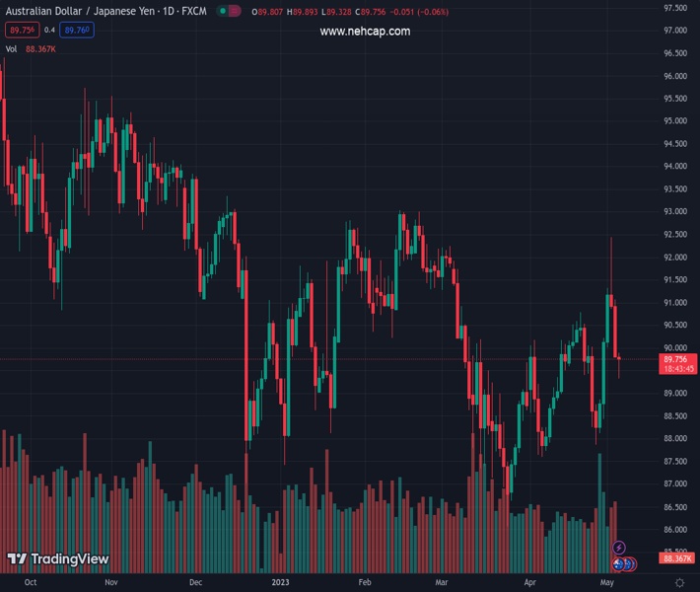Click the volume value label 88.367K on axis

(679, 558)
